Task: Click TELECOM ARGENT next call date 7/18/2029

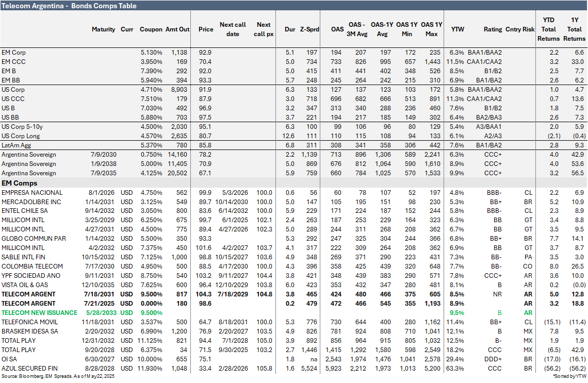Action: coord(233,294)
